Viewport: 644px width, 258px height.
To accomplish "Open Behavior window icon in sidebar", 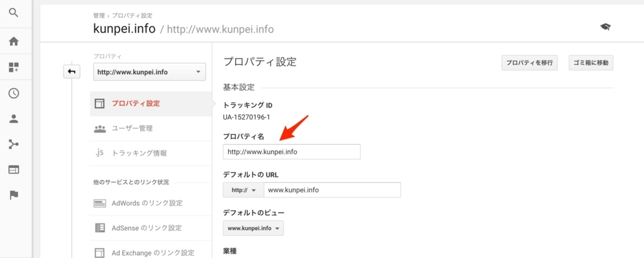I will pos(14,170).
